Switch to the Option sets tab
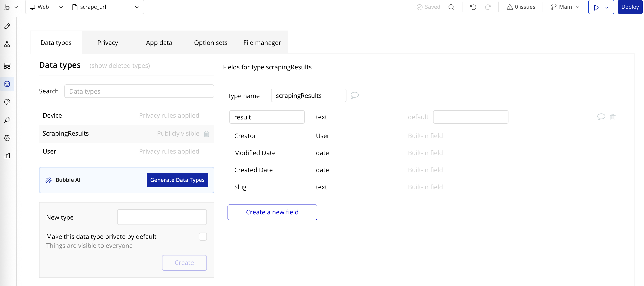 point(210,42)
